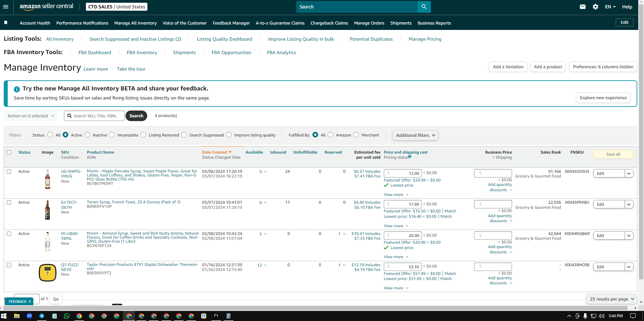Open Feedback Manager in nav bar

(231, 23)
